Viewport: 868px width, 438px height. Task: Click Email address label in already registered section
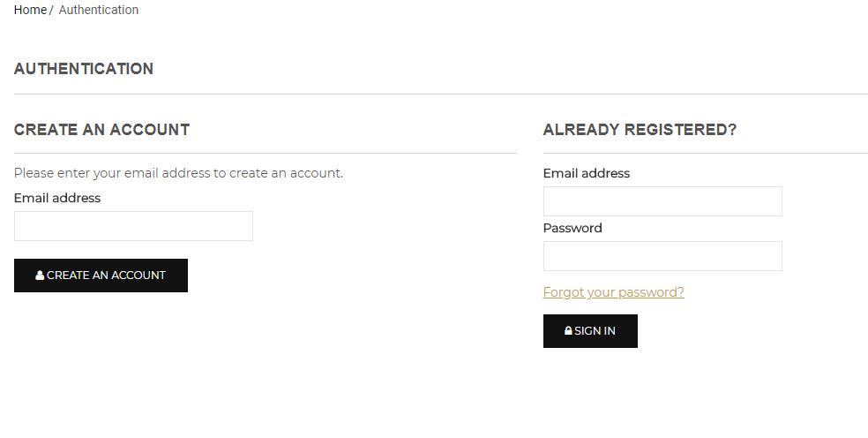tap(587, 173)
